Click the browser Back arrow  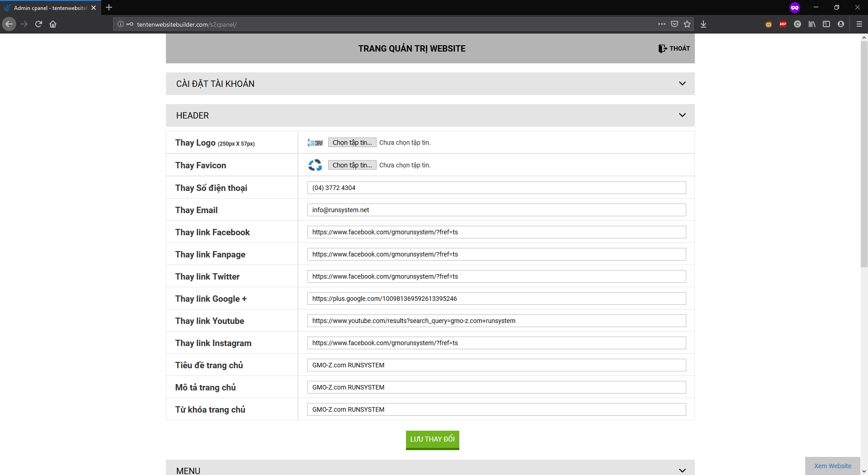pos(9,24)
